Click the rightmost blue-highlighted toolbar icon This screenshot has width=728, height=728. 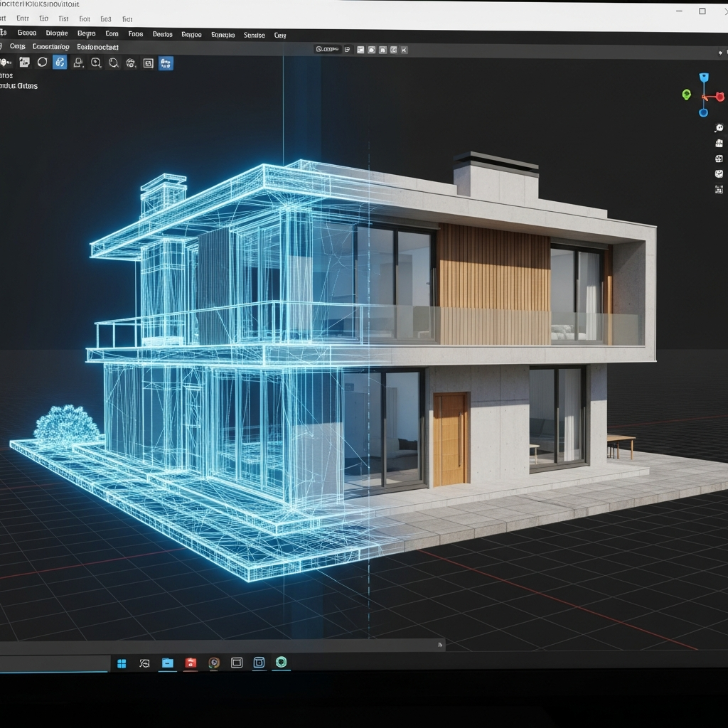(166, 63)
